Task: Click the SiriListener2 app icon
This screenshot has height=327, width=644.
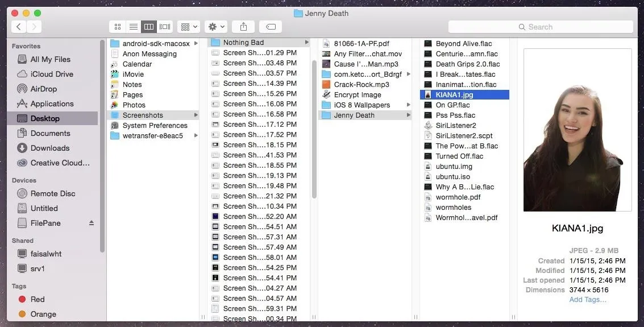Action: tap(428, 125)
